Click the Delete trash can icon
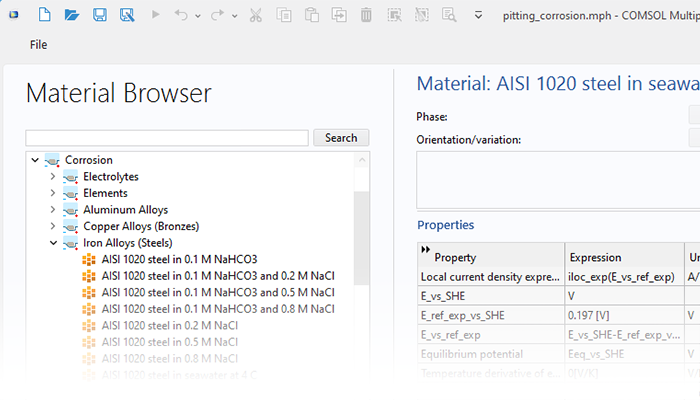 click(366, 15)
